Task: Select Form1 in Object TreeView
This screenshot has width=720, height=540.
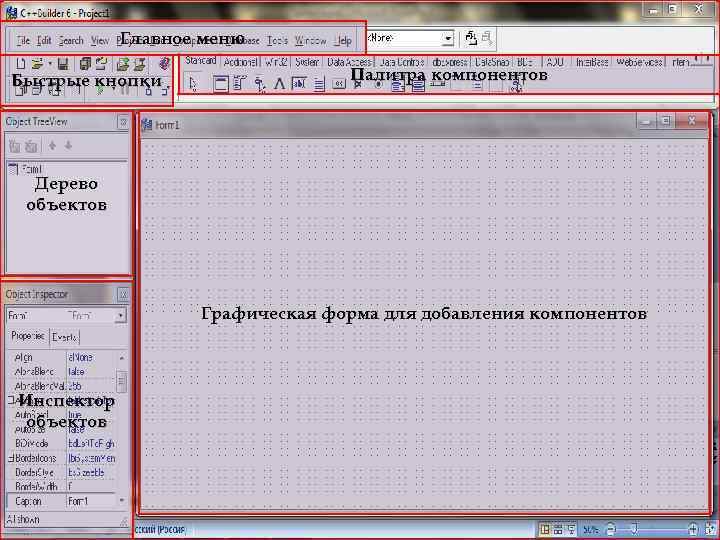Action: pos(31,169)
